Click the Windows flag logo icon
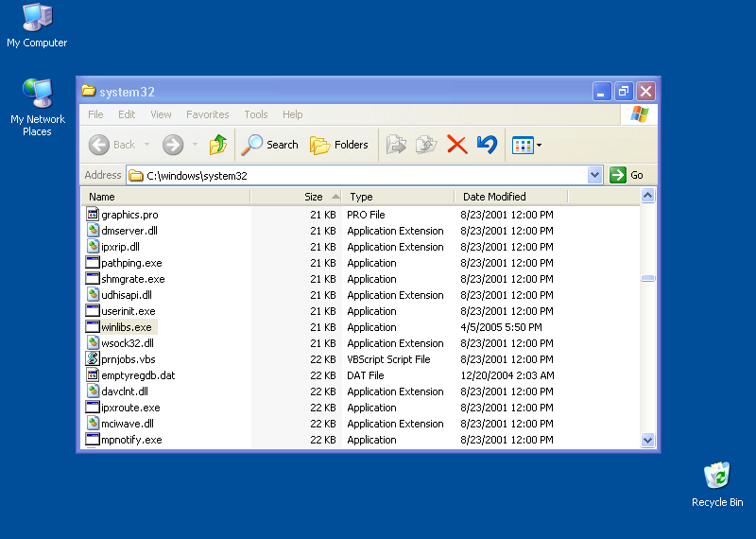756x539 pixels. coord(640,114)
